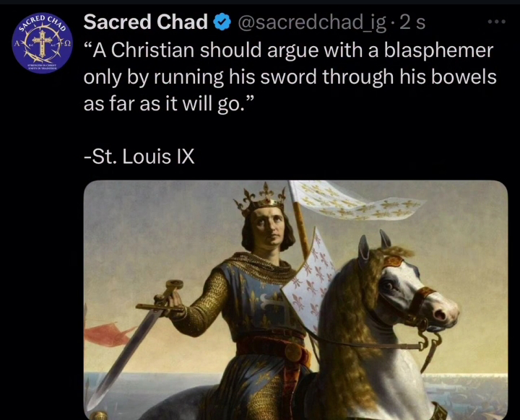520x420 pixels.
Task: Click the king's face in the painting
Action: coord(268,228)
